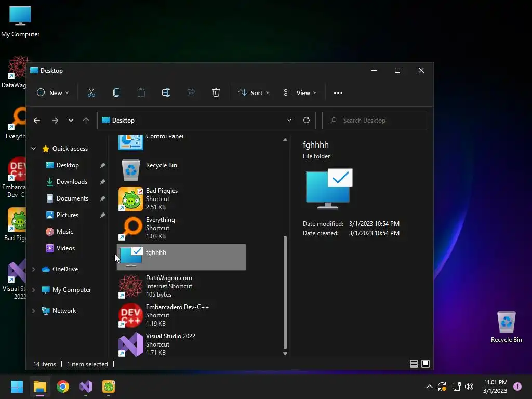Go forward with the right arrow
The height and width of the screenshot is (399, 532).
[x=55, y=121]
